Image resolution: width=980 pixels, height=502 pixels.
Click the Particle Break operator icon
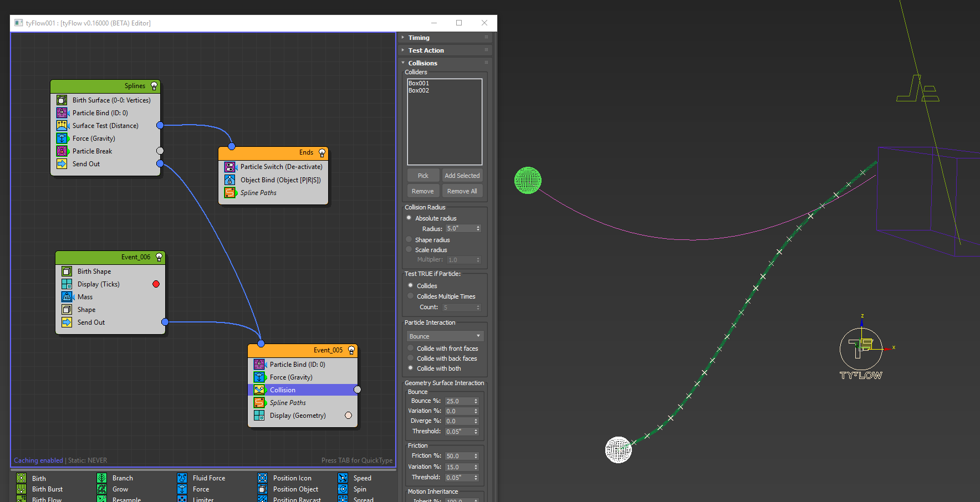[x=62, y=151]
